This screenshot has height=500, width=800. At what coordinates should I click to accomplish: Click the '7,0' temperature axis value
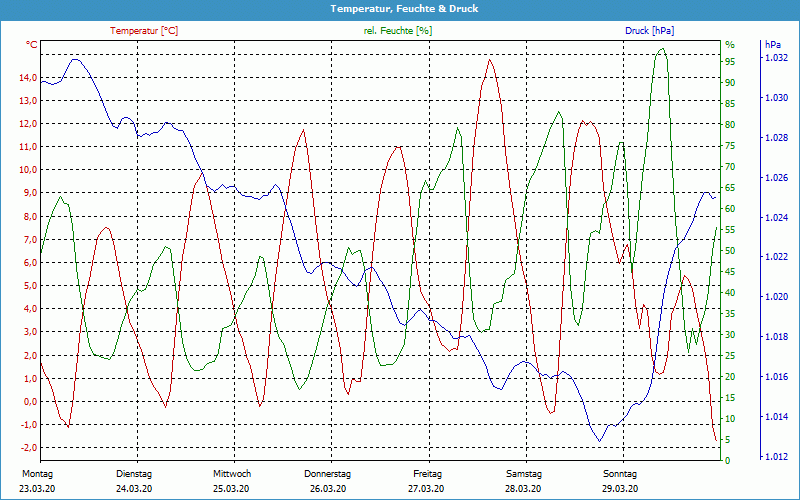[x=30, y=240]
